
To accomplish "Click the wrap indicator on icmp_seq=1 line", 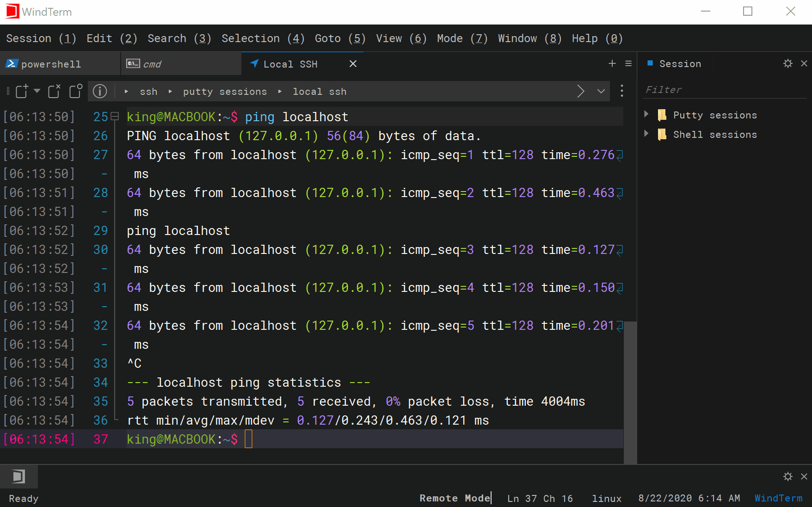I will [620, 155].
